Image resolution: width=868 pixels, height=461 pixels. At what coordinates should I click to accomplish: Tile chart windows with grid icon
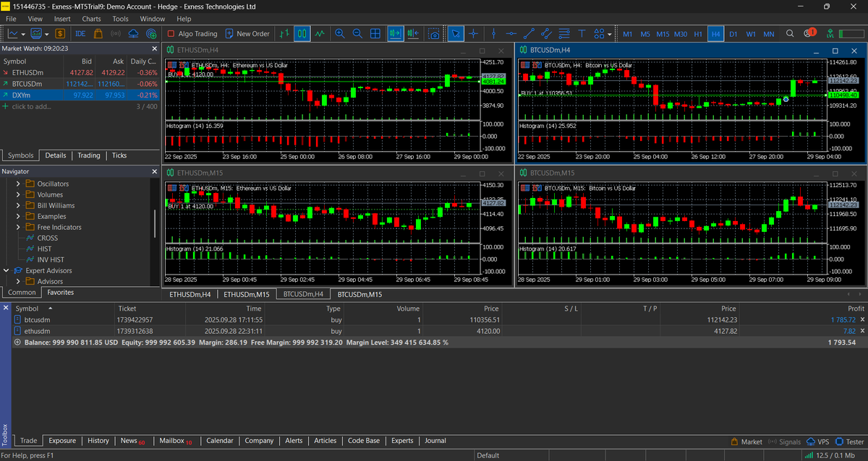[x=375, y=33]
